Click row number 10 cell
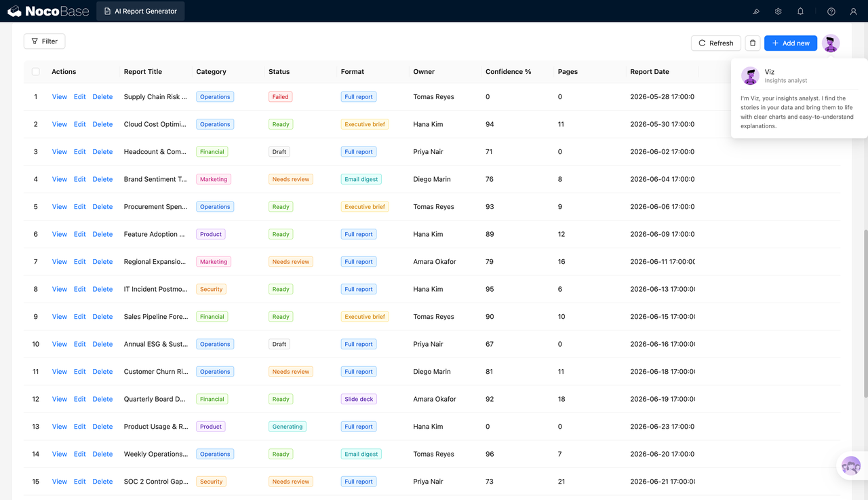Screen dimensions: 868x500 click(x=36, y=344)
